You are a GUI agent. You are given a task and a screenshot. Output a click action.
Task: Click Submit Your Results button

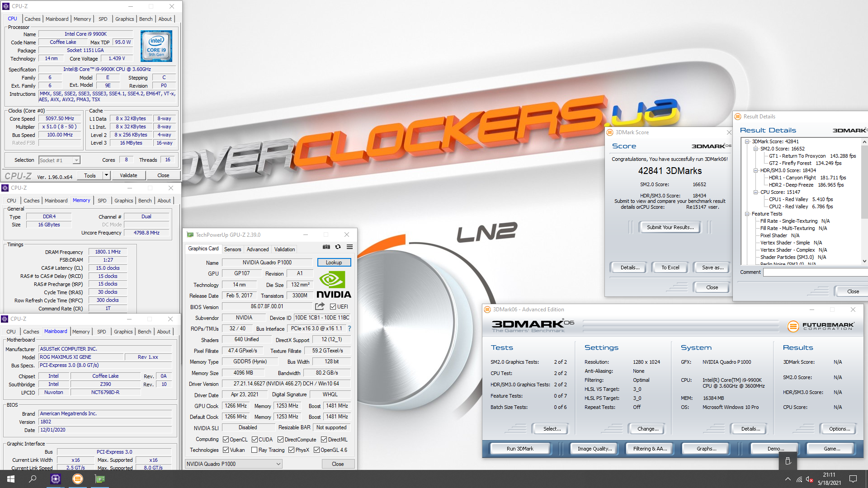[670, 227]
